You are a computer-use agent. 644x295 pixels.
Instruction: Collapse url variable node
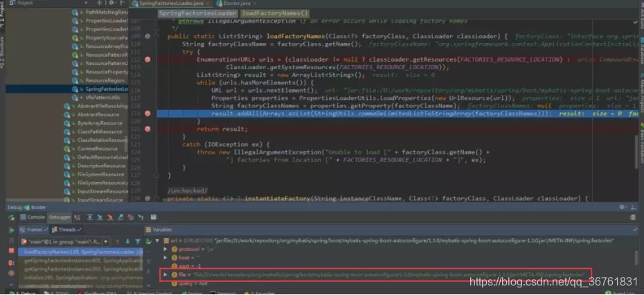[x=157, y=241]
